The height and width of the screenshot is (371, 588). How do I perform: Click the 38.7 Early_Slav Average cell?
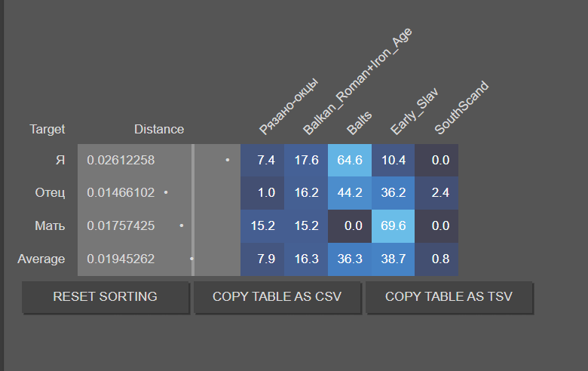point(394,259)
